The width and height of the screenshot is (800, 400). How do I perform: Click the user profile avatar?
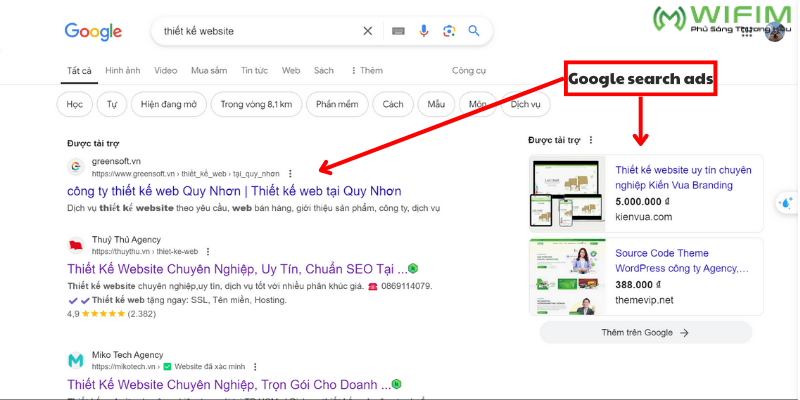point(775,32)
